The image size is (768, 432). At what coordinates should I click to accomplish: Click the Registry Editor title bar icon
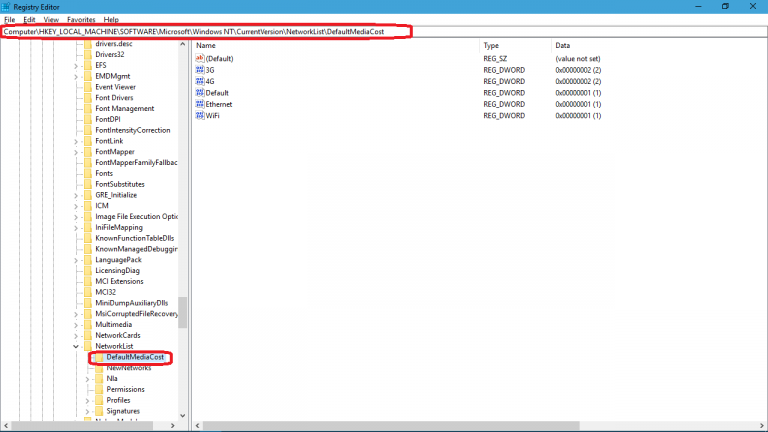point(8,6)
